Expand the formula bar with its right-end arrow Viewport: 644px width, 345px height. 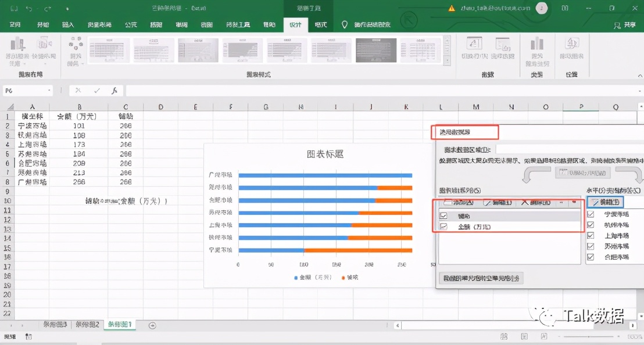640,91
